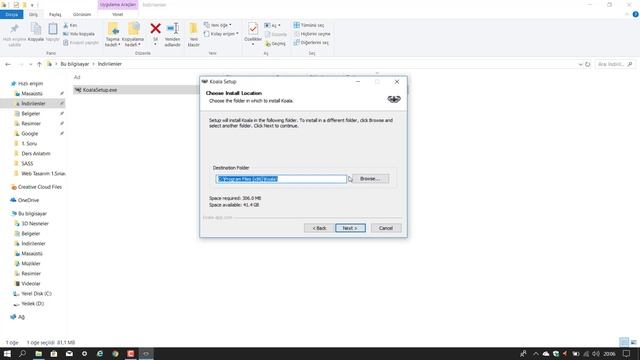The height and width of the screenshot is (360, 640).
Task: Click the address bar refresh icon
Action: tap(587, 64)
